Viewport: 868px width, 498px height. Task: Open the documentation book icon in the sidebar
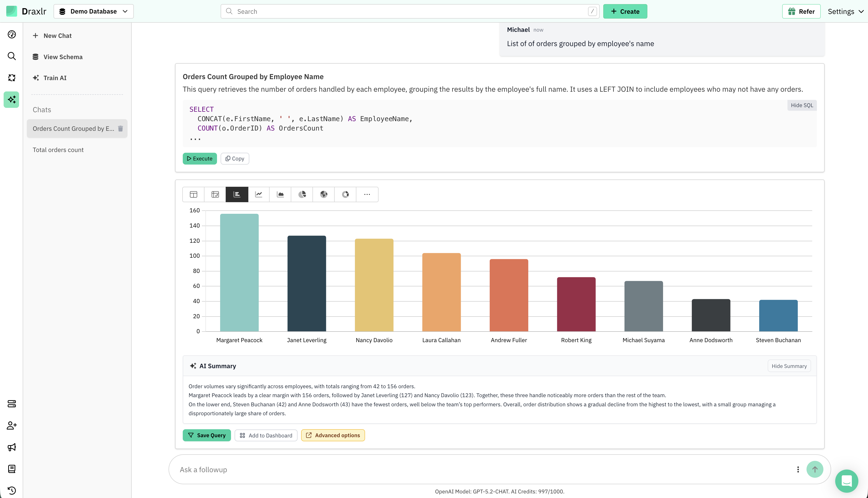[x=12, y=469]
